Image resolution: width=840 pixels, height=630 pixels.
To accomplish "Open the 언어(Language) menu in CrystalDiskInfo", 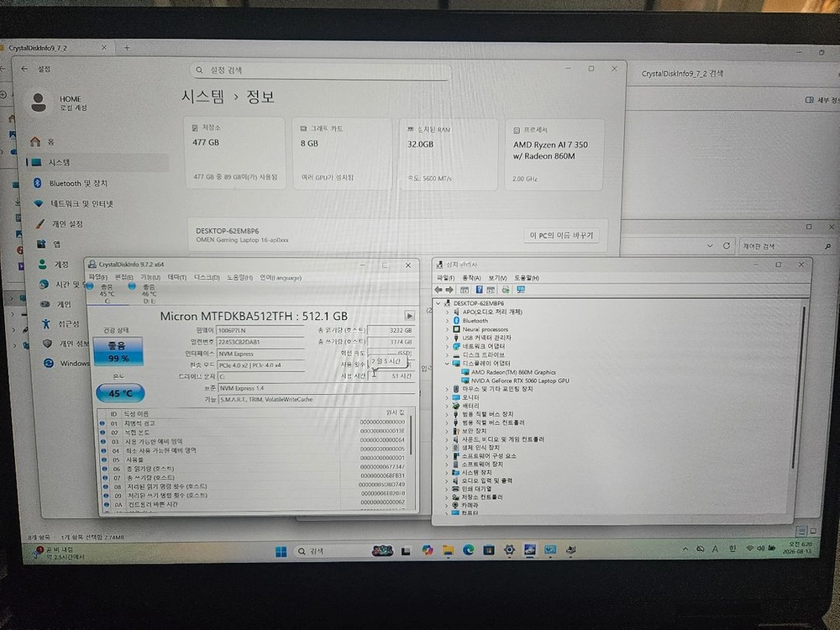I will coord(281,277).
